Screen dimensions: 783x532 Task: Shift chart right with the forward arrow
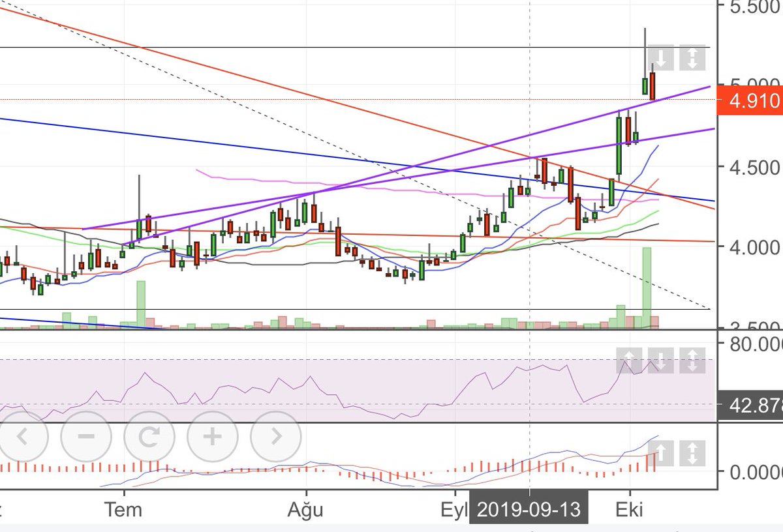tap(276, 436)
